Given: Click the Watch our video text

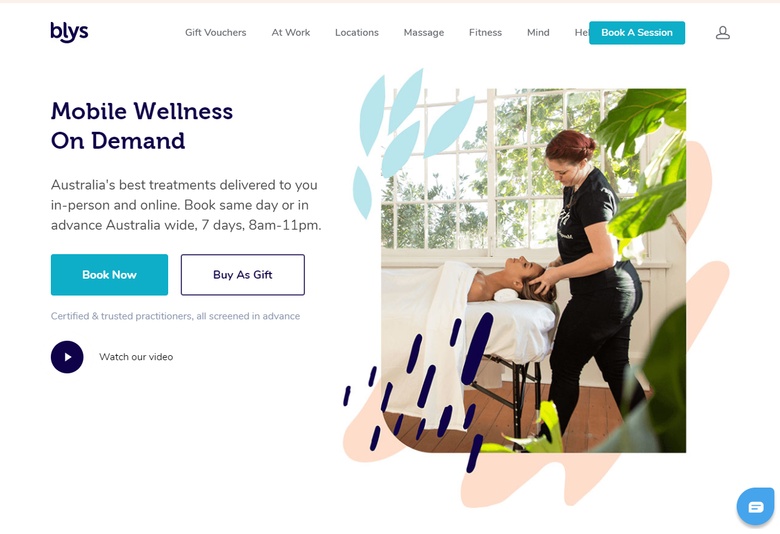Looking at the screenshot, I should point(136,357).
